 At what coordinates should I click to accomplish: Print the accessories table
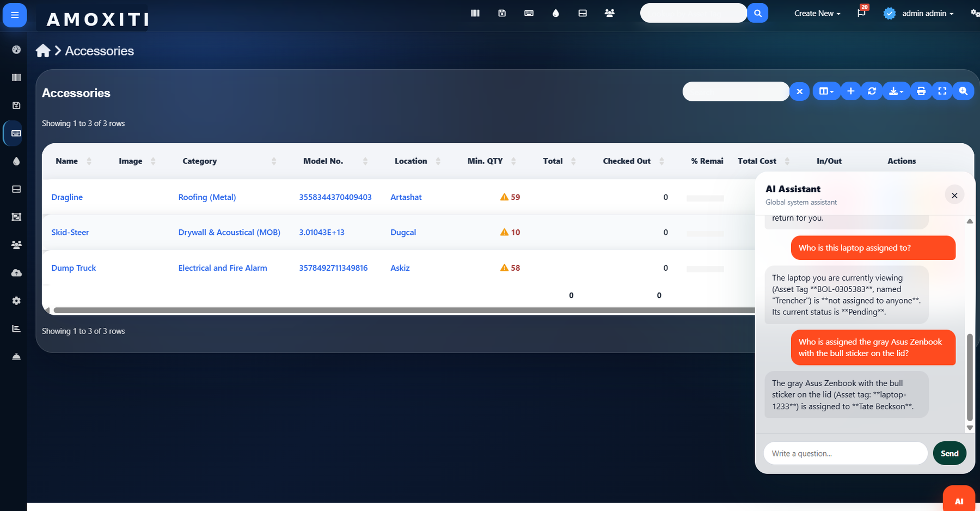click(921, 92)
